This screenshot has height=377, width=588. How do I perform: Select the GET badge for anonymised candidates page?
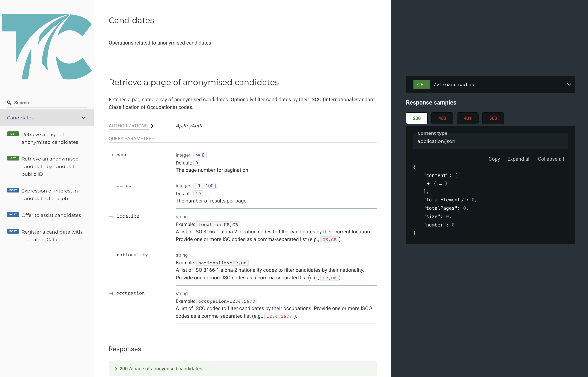point(13,134)
